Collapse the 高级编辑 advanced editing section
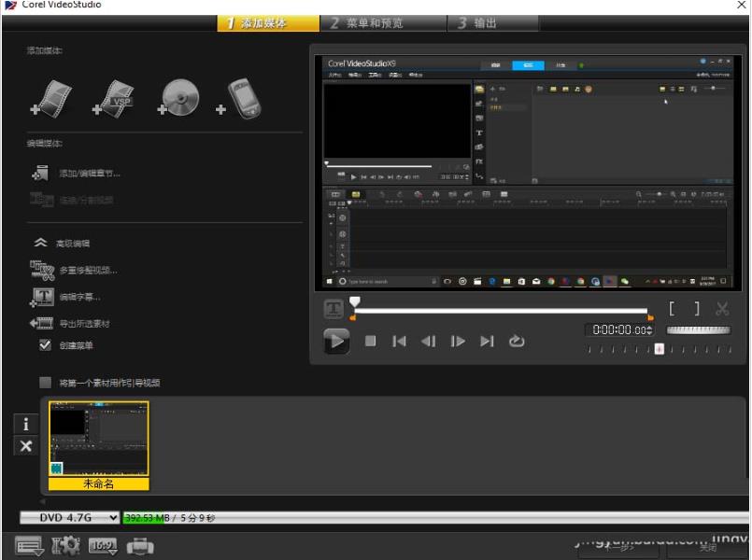The width and height of the screenshot is (752, 560). click(x=41, y=243)
